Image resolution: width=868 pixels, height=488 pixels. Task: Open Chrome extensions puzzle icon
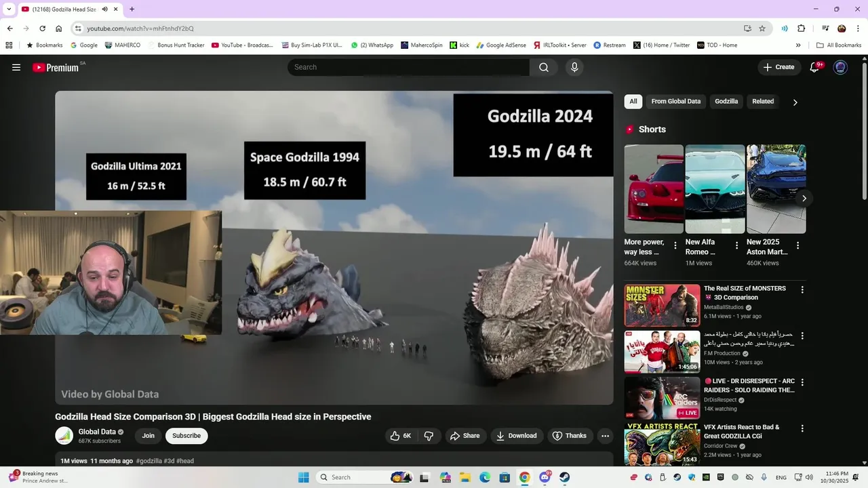[x=801, y=28]
